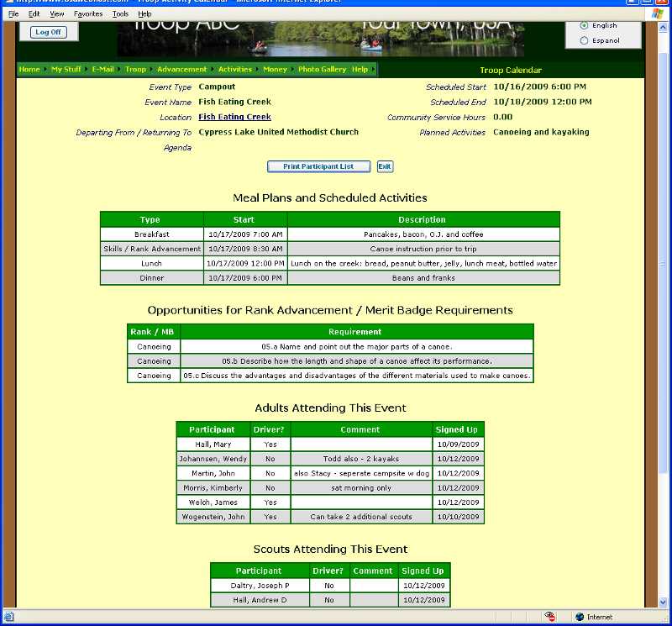
Task: Select the English language option
Action: (x=584, y=25)
